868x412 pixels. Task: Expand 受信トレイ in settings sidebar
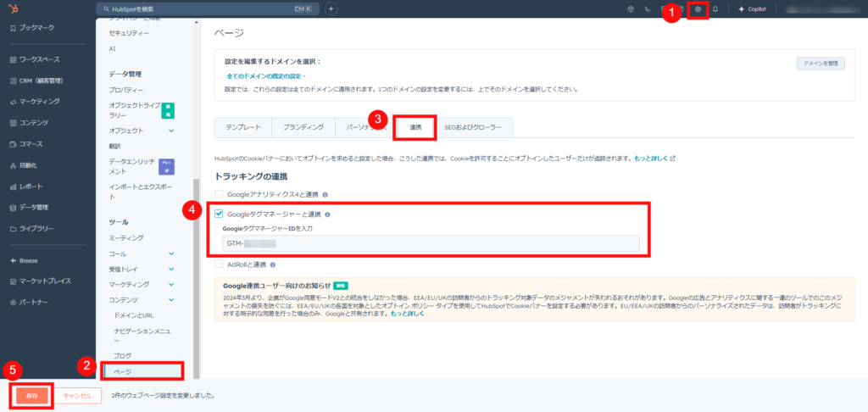tap(171, 269)
